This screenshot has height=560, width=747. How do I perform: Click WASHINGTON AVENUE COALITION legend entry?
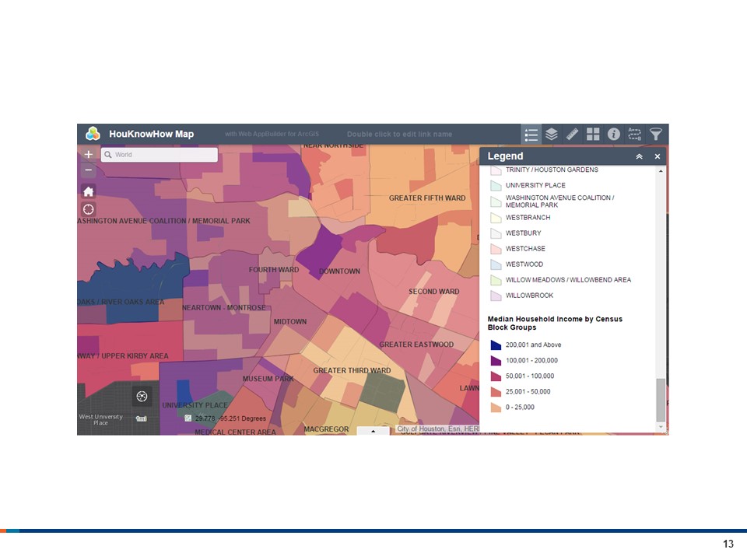[559, 201]
